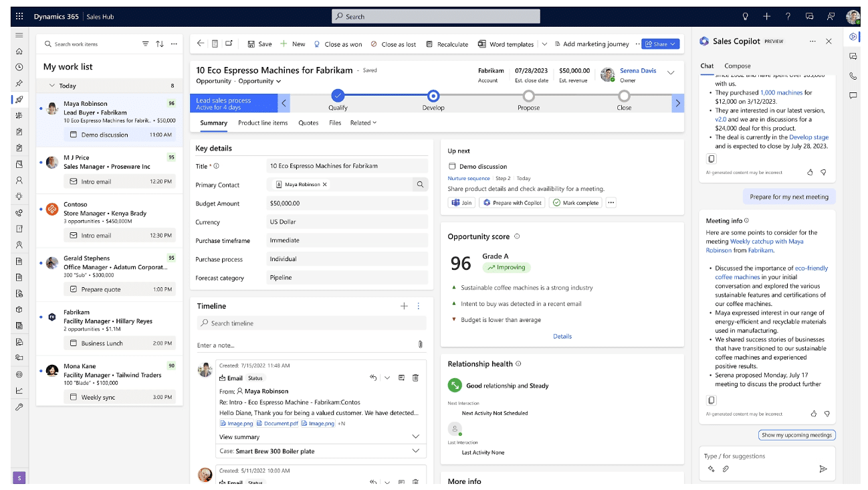Click the plus quick create icon in top bar
This screenshot has width=868, height=490.
coord(766,16)
